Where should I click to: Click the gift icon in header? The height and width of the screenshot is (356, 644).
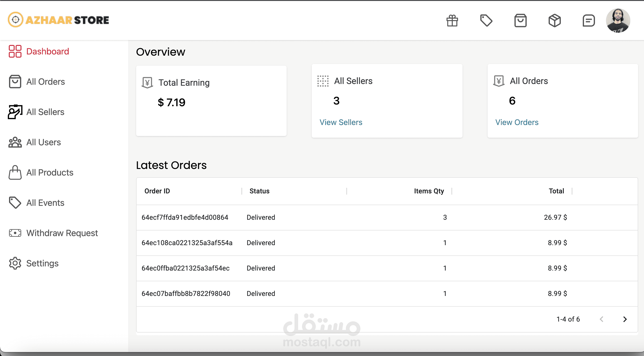tap(452, 21)
